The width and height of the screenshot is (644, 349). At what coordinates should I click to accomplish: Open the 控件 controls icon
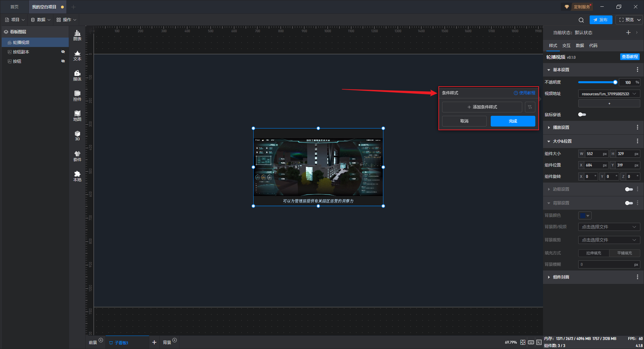click(x=77, y=95)
